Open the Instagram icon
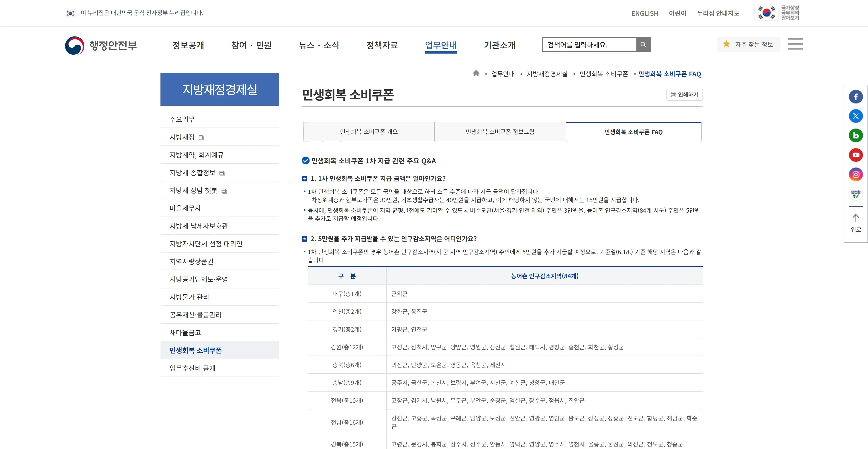This screenshot has height=449, width=868. coord(855,175)
